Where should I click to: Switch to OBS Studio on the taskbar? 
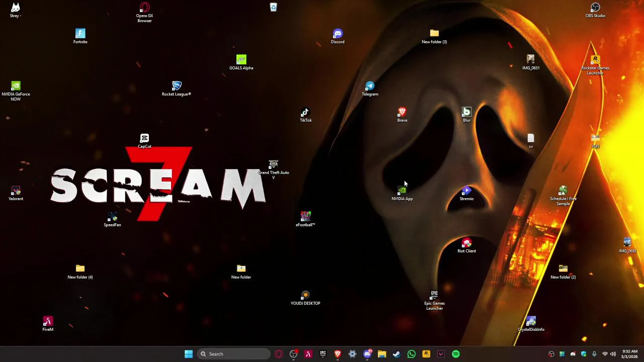[x=293, y=354]
